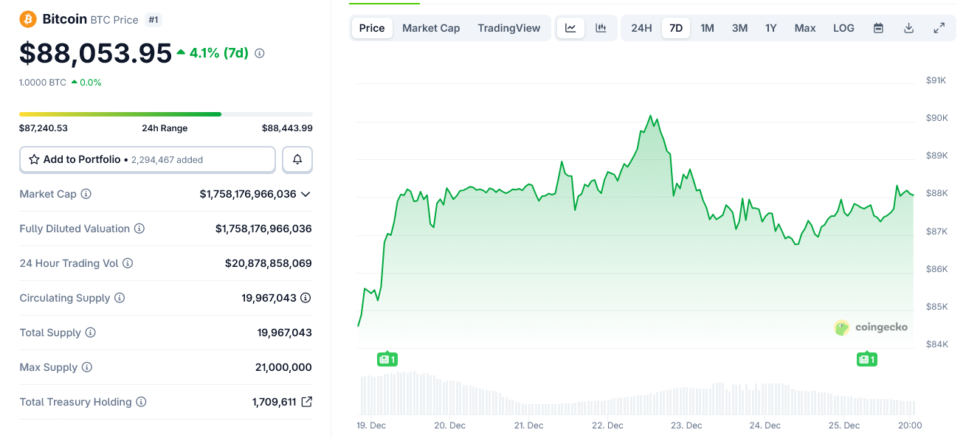The width and height of the screenshot is (980, 438).
Task: Open the Market Cap info tooltip
Action: 86,194
